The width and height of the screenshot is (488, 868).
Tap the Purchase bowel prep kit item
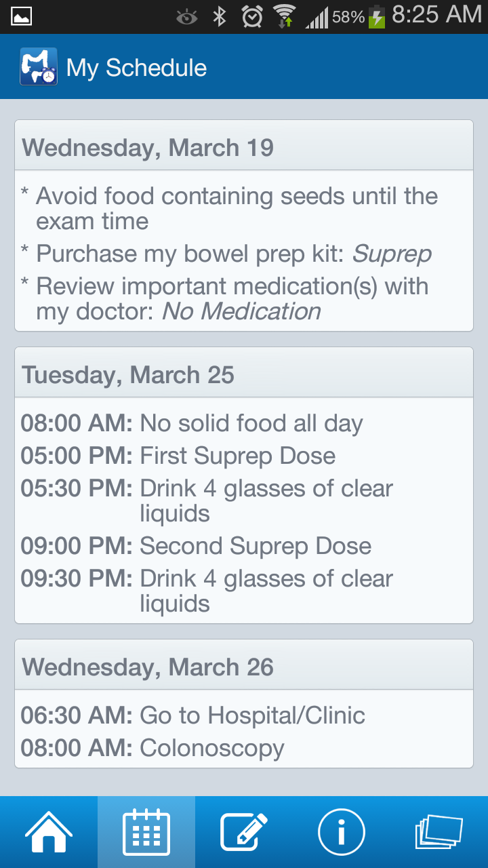pyautogui.click(x=234, y=254)
